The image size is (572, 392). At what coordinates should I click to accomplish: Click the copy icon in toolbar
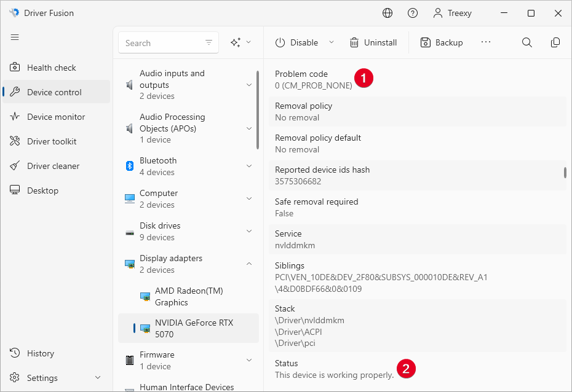coord(555,42)
